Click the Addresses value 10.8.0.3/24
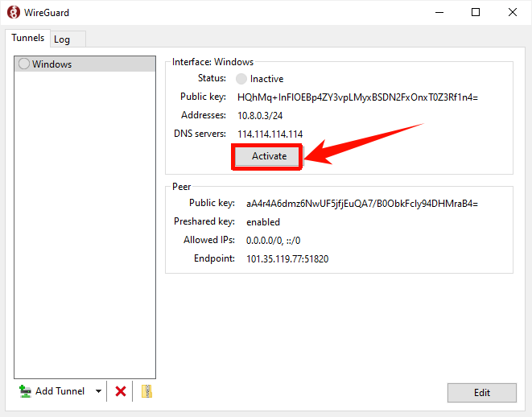The image size is (532, 417). [260, 116]
